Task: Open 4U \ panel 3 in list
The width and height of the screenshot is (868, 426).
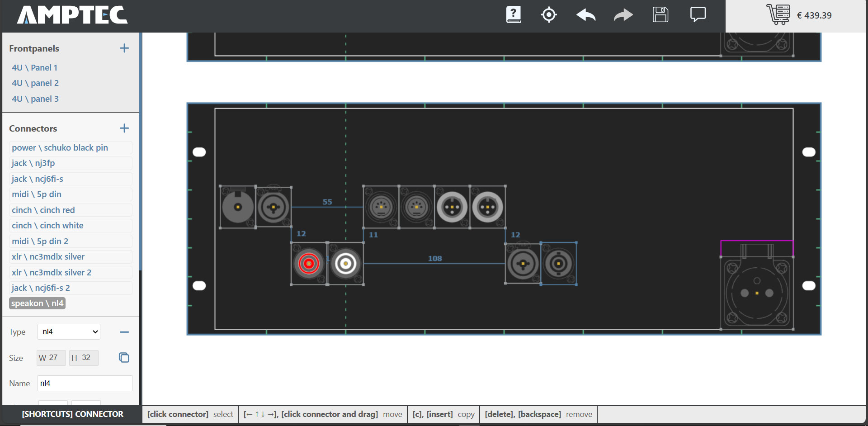Action: [35, 99]
